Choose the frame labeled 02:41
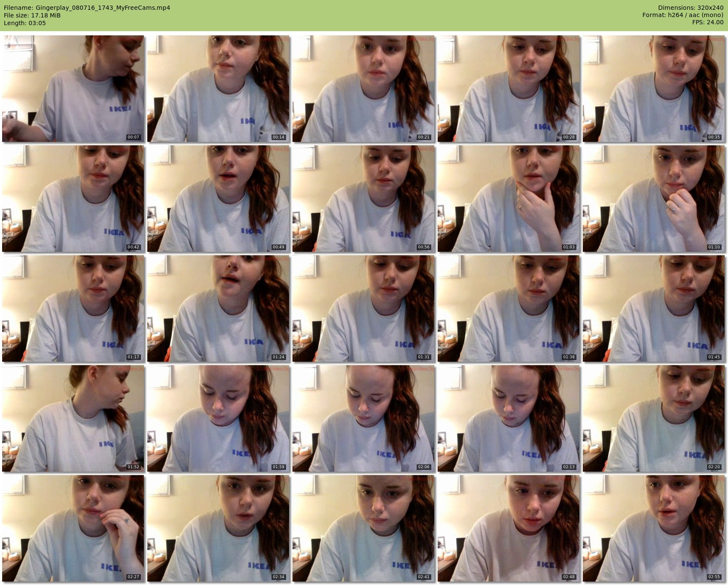 point(364,528)
